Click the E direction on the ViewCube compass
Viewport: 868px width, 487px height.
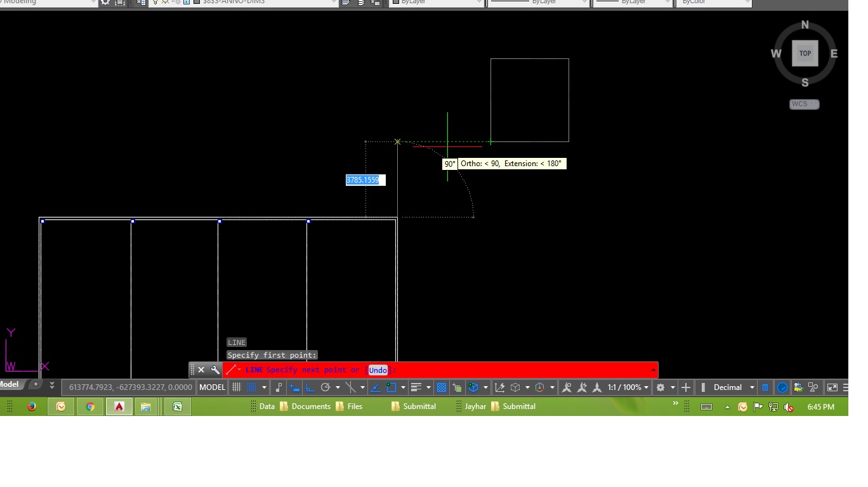click(834, 54)
